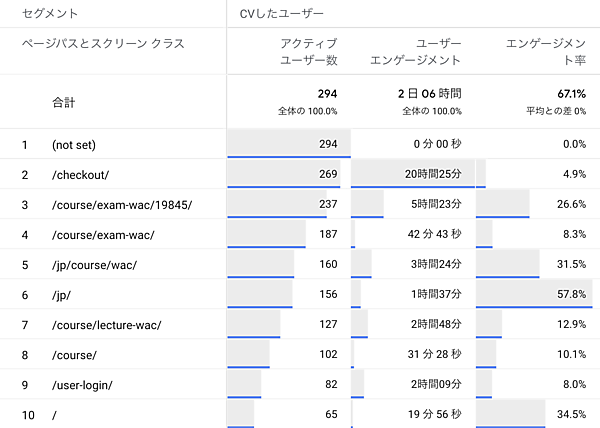Click the CVしたユーザー segment header
This screenshot has width=600, height=428.
(x=282, y=14)
